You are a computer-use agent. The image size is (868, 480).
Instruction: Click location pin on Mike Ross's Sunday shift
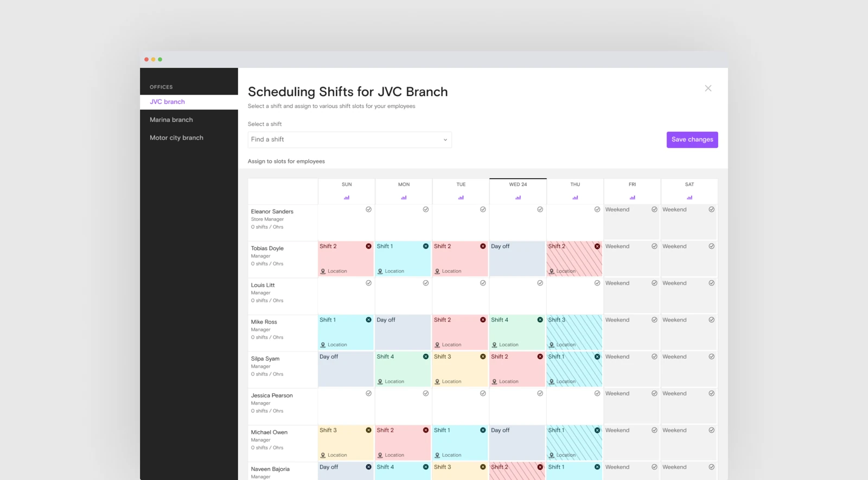323,345
